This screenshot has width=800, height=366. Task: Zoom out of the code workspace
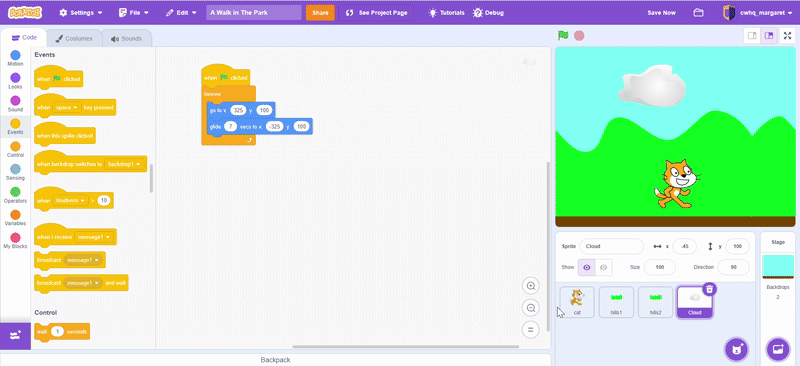pyautogui.click(x=531, y=308)
